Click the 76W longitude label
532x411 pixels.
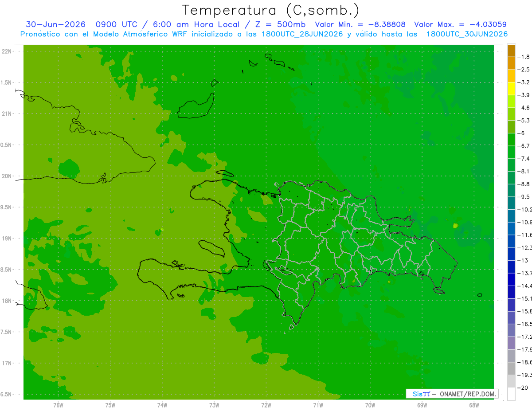coord(58,405)
